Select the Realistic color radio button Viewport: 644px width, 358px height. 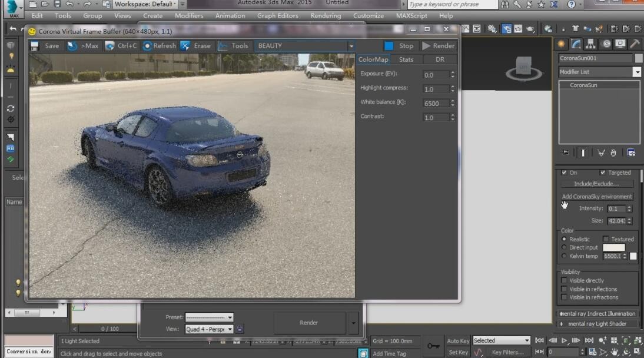(564, 239)
